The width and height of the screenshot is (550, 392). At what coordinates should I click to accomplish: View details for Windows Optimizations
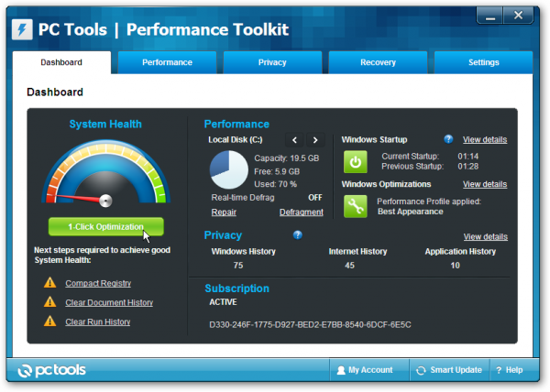(485, 184)
